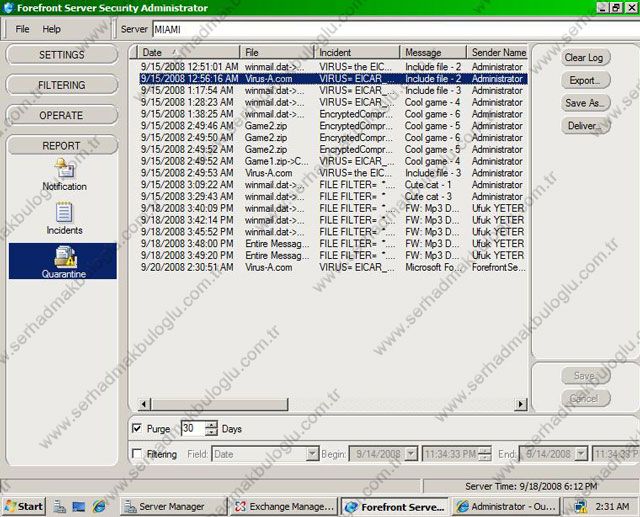Open the Incidents report icon
640x517 pixels.
click(64, 218)
